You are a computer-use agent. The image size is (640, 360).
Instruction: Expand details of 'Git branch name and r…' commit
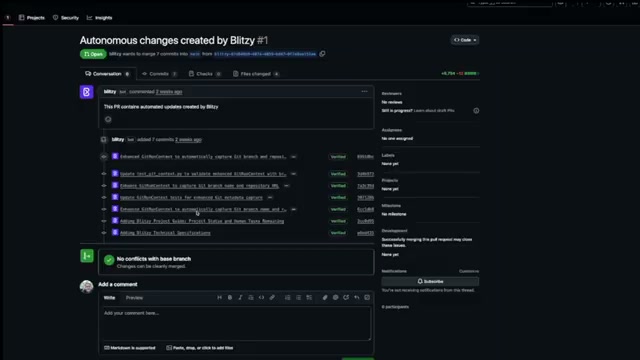293,209
